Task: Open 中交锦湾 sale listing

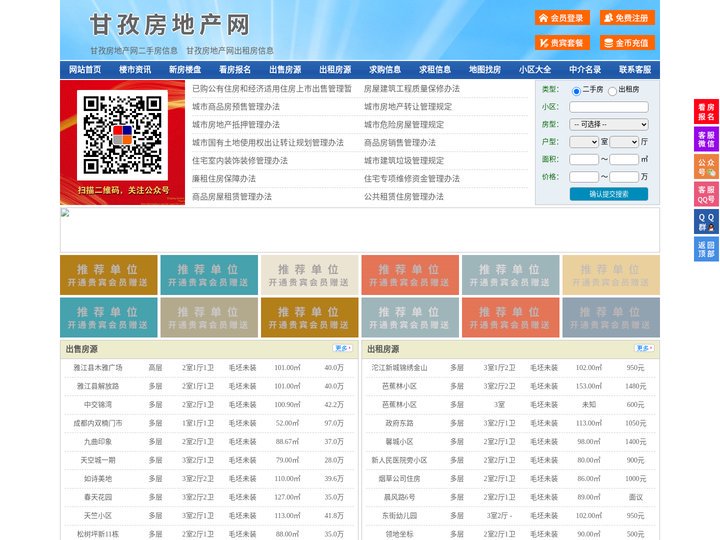Action: (x=98, y=405)
